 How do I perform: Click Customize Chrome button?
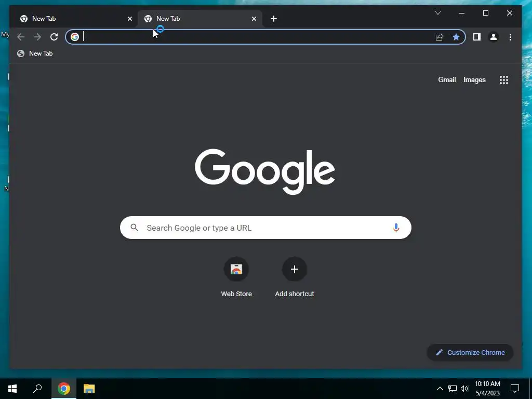tap(470, 353)
